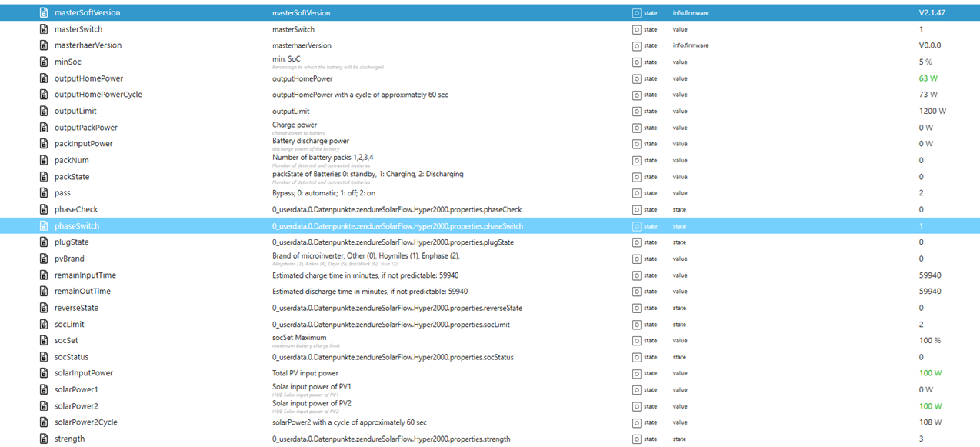Click the 'Charge power' description
980x447 pixels.
(295, 125)
